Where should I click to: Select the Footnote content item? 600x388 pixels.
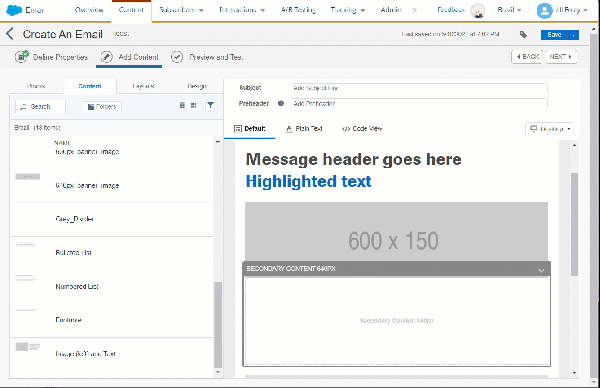111,320
